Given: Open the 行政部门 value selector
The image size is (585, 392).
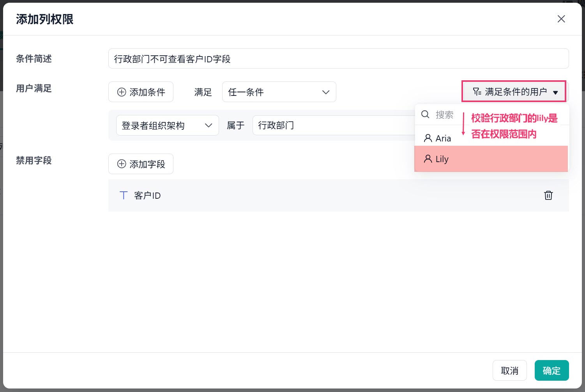Looking at the screenshot, I should 334,125.
